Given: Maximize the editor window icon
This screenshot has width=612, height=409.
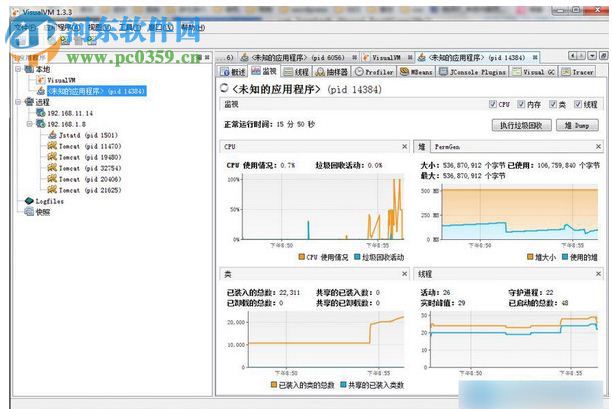Looking at the screenshot, I should coord(603,56).
